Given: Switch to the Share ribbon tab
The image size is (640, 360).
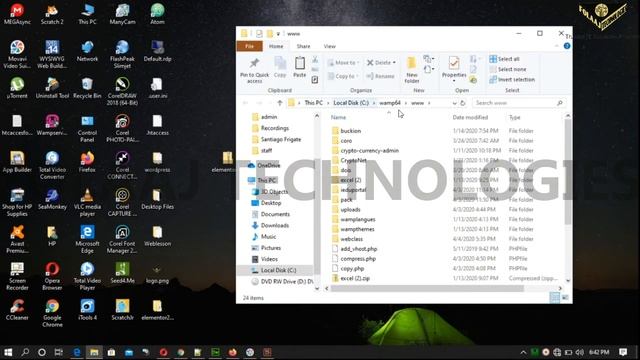Looking at the screenshot, I should pos(303,46).
